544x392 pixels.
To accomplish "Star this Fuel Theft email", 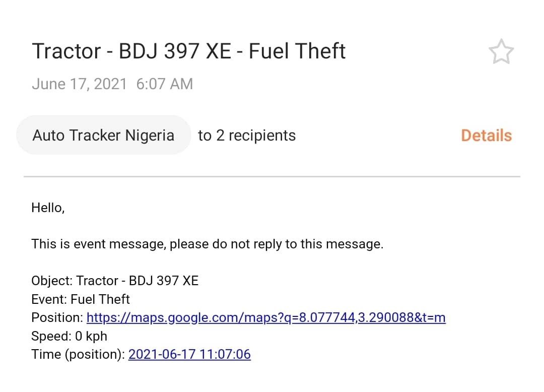I will tap(501, 52).
